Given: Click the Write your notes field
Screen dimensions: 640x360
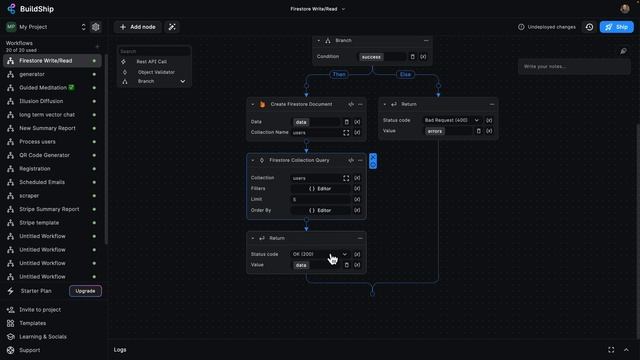Looking at the screenshot, I should [574, 67].
